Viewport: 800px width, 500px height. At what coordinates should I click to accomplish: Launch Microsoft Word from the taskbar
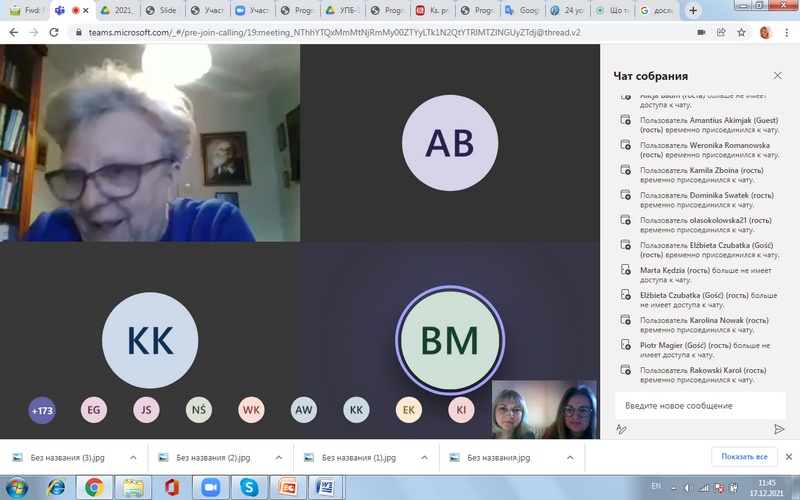tap(324, 486)
